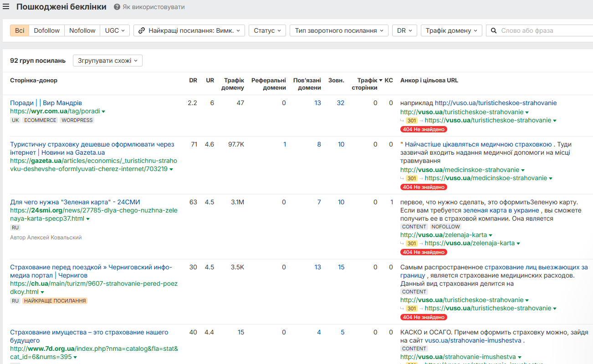Click the search magnifier icon
The width and height of the screenshot is (593, 364).
pyautogui.click(x=494, y=30)
